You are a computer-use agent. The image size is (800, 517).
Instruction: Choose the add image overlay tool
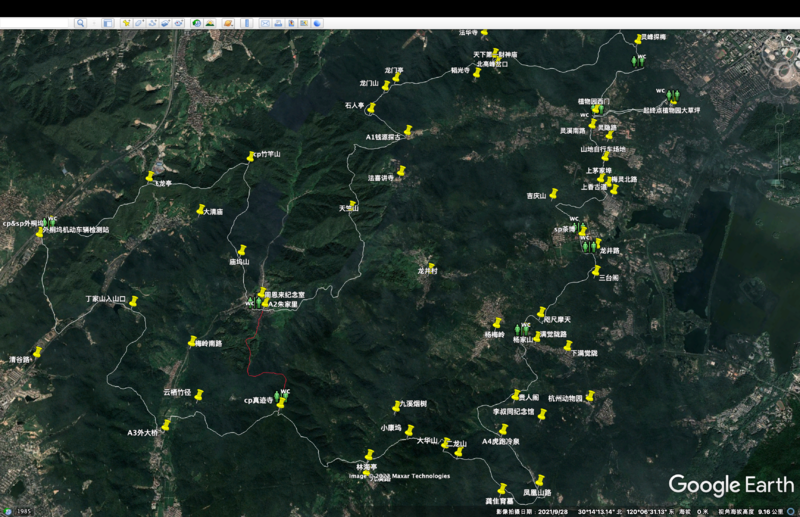click(x=165, y=23)
